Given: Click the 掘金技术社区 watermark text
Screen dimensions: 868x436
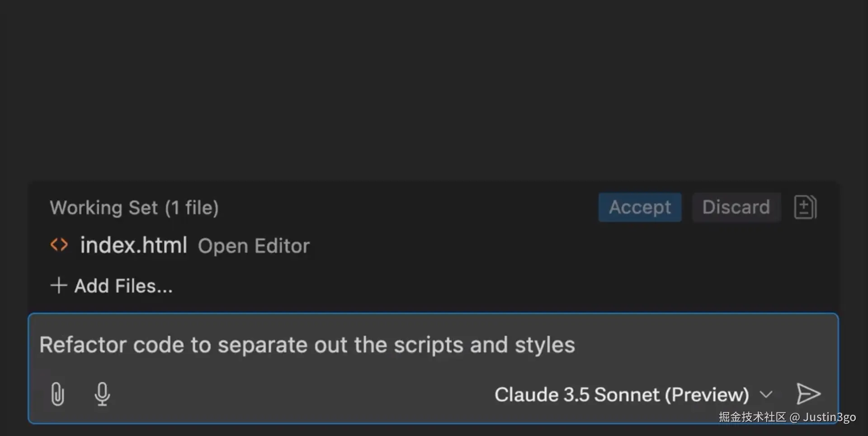Looking at the screenshot, I should coord(752,417).
